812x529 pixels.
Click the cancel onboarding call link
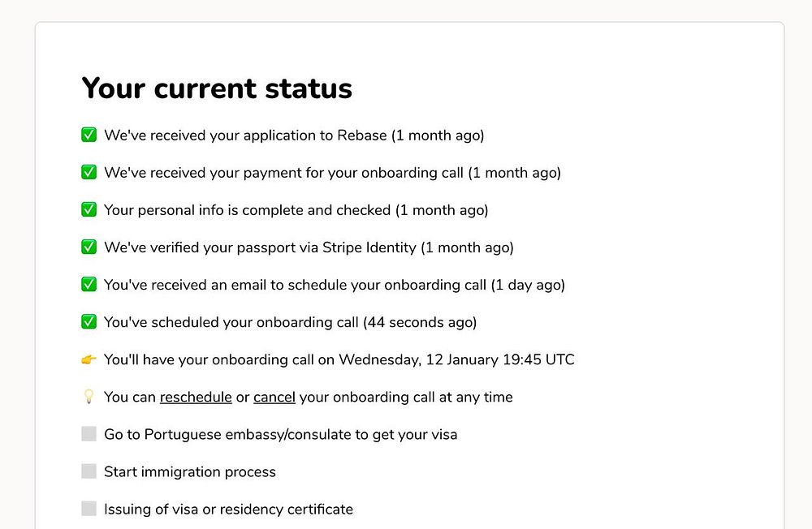[274, 398]
